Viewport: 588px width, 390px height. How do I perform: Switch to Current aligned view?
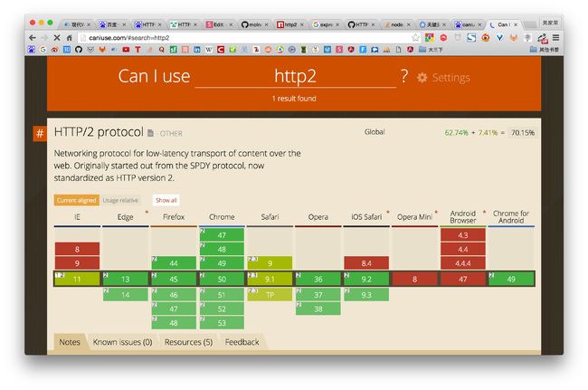click(77, 200)
